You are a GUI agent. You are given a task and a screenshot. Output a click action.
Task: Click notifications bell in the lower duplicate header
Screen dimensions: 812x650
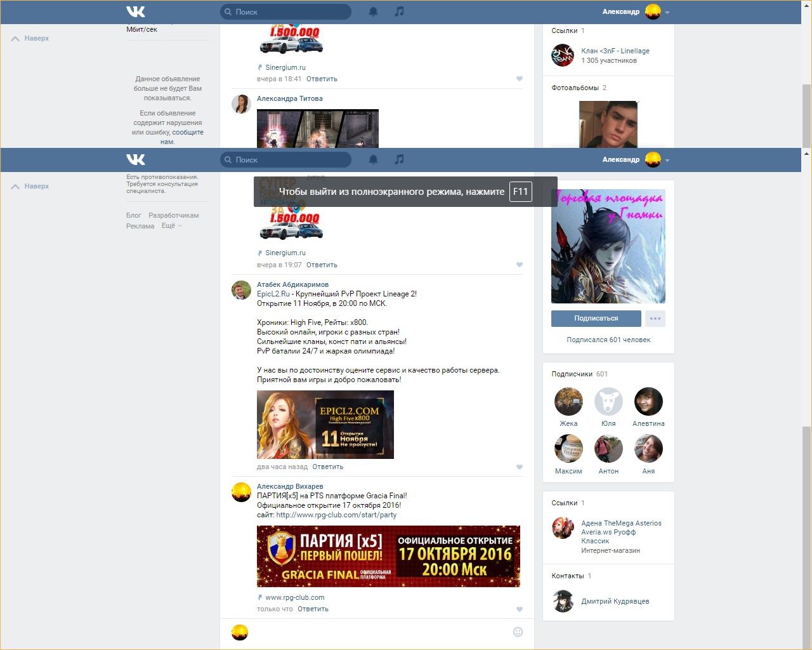[x=374, y=159]
